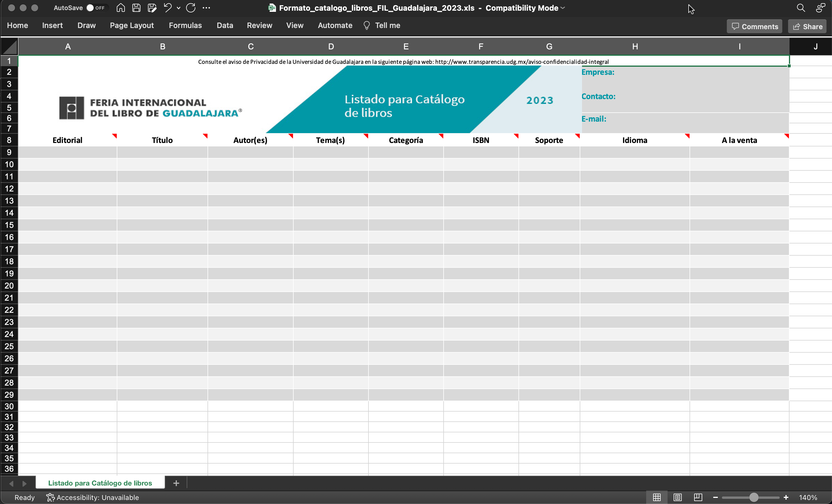Click the Título header cell

click(162, 140)
